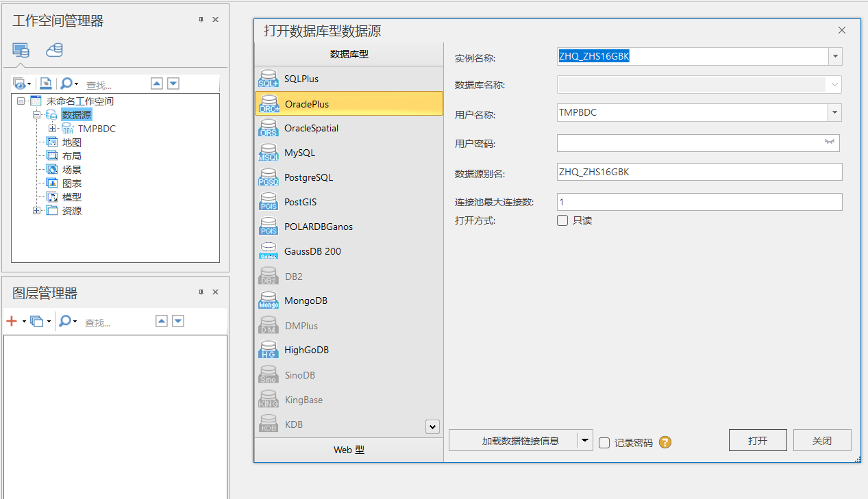Image resolution: width=868 pixels, height=499 pixels.
Task: Pick MySQL as the database type
Action: 349,153
